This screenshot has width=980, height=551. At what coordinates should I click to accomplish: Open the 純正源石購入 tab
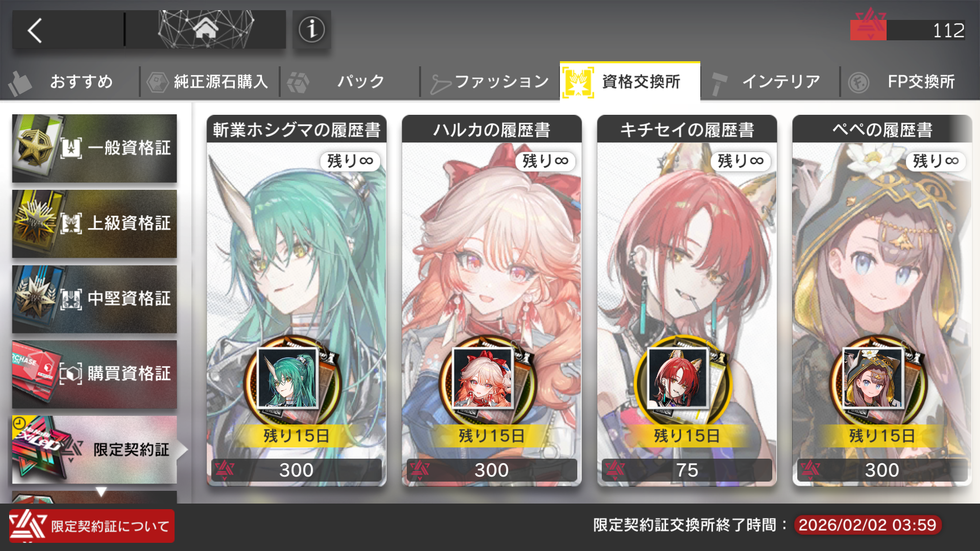tap(210, 82)
